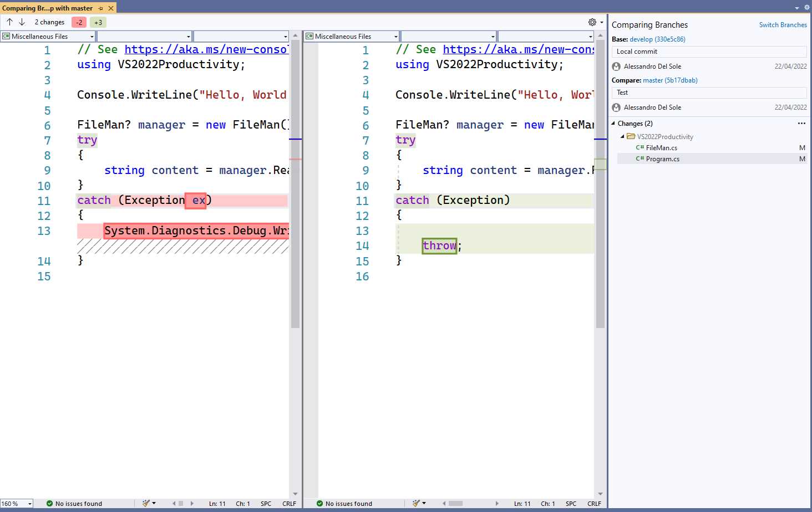Collapse the Changes (2) section
The image size is (812, 512).
click(614, 123)
